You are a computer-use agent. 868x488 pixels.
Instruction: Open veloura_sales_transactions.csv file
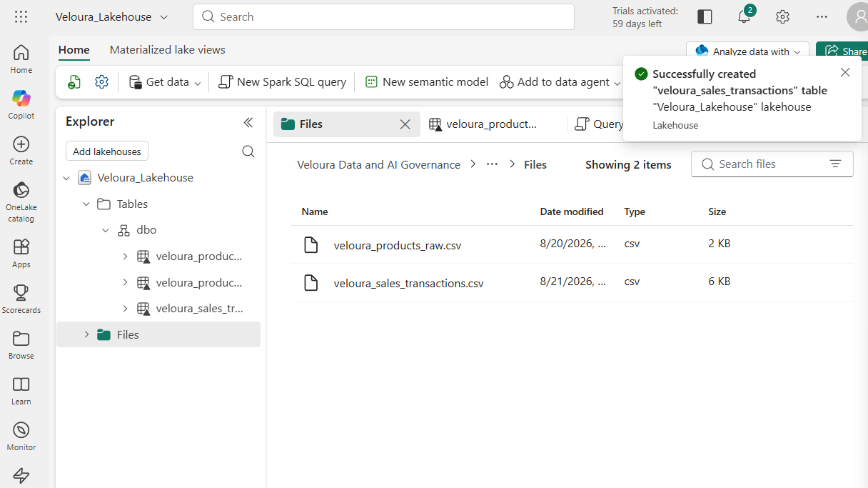(x=408, y=283)
